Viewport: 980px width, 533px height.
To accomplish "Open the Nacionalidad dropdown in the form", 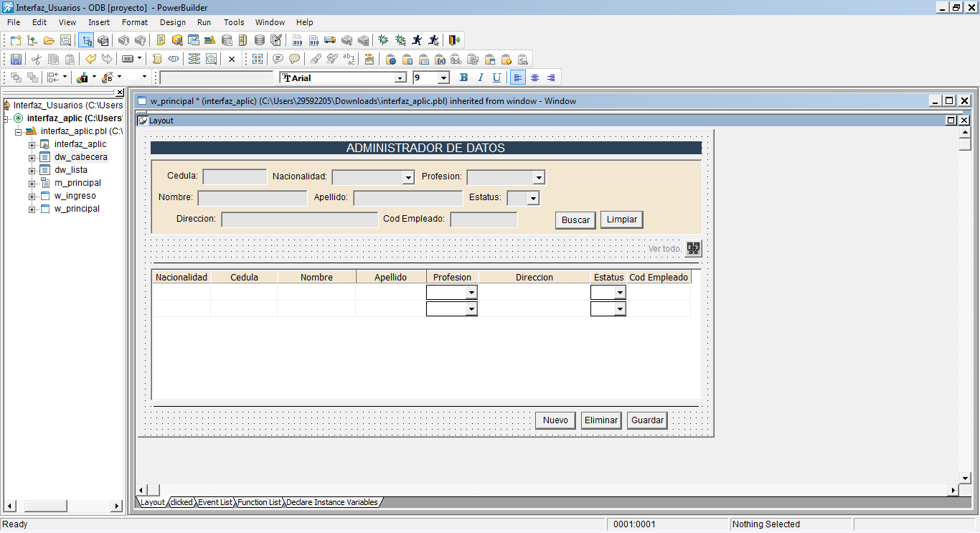I will coord(408,177).
